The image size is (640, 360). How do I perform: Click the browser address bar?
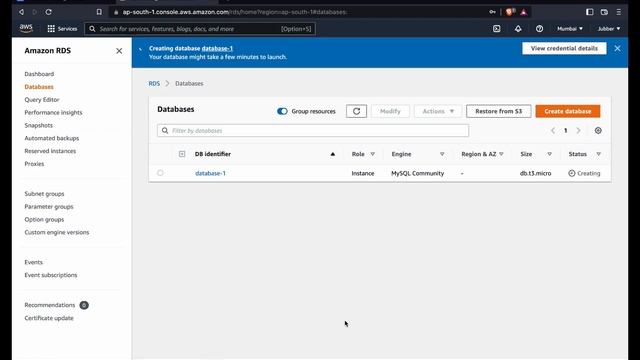(x=298, y=12)
